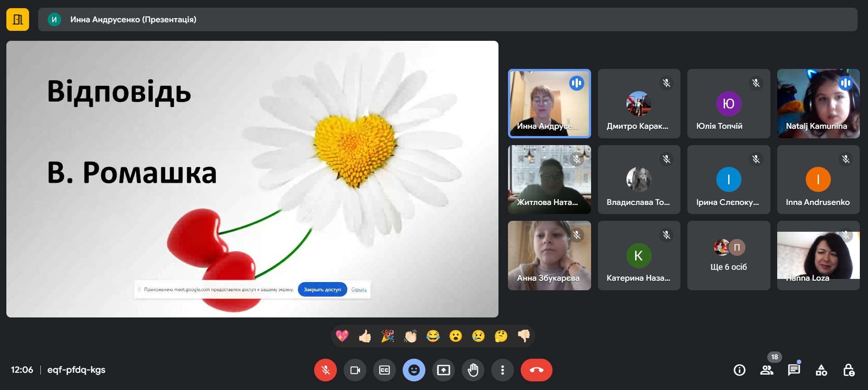
Task: Send the sparkling heart reaction
Action: [x=342, y=336]
